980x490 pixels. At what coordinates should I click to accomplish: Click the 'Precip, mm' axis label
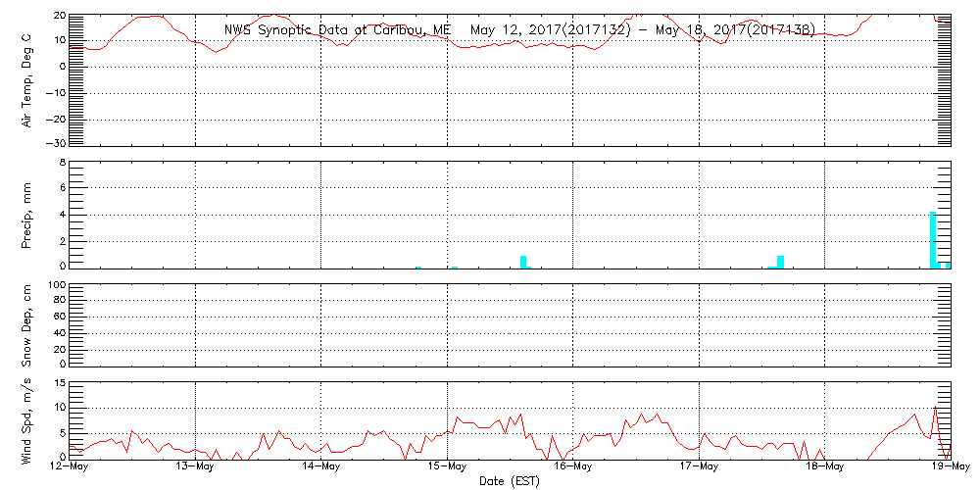coord(27,214)
